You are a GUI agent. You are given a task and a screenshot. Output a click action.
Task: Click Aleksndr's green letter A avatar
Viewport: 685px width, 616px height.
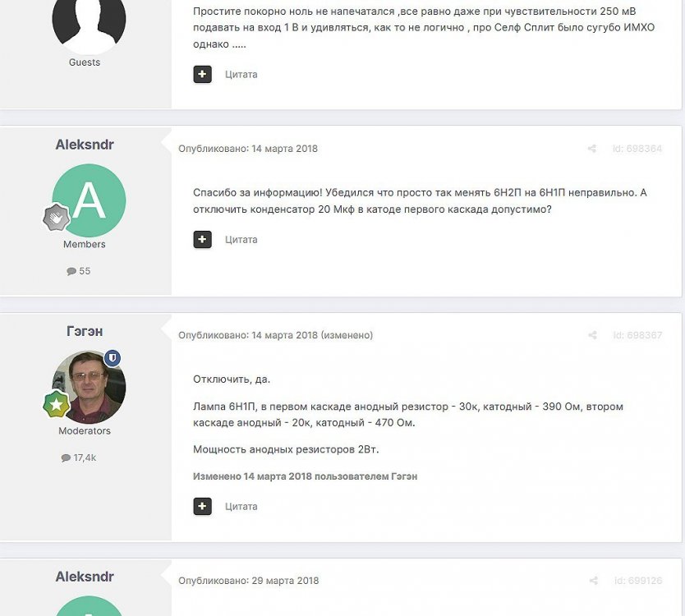click(x=89, y=200)
